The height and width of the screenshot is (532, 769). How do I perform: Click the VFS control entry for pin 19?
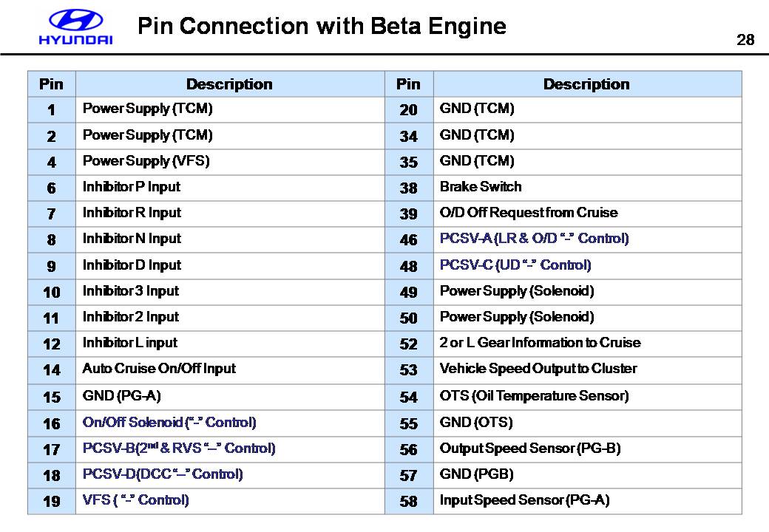pos(136,500)
